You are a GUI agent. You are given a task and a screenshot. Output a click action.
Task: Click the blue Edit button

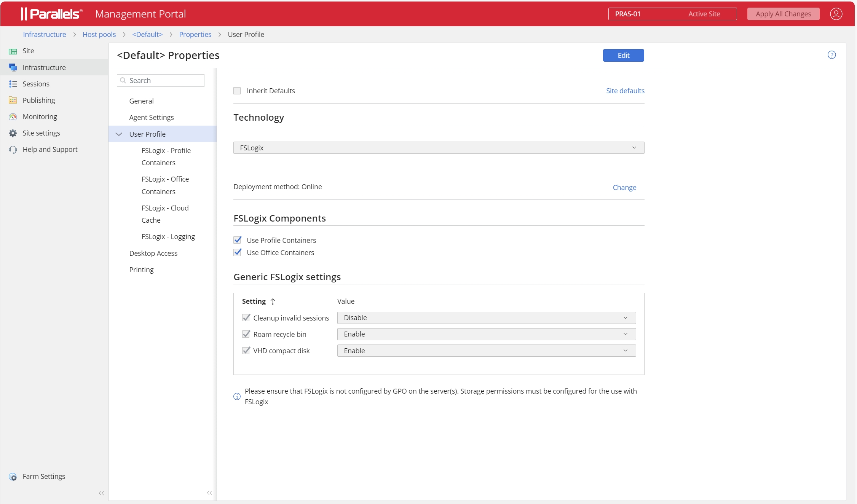coord(623,55)
